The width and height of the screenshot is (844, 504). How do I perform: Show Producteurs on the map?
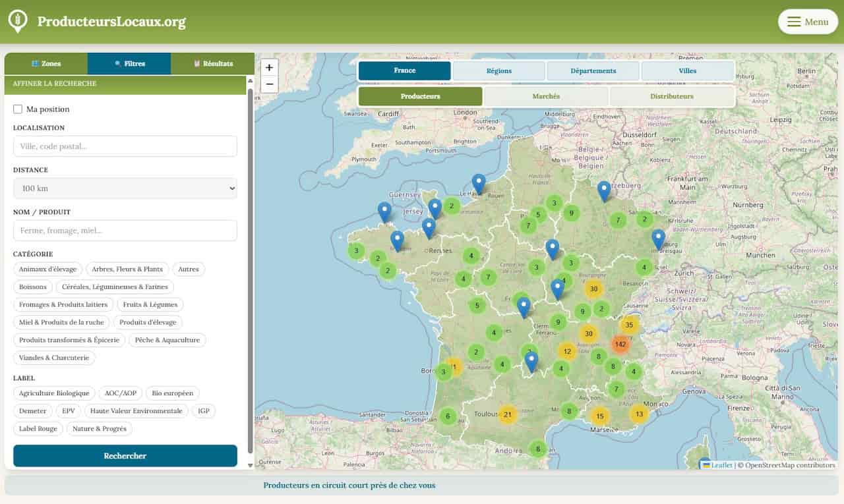pos(421,96)
